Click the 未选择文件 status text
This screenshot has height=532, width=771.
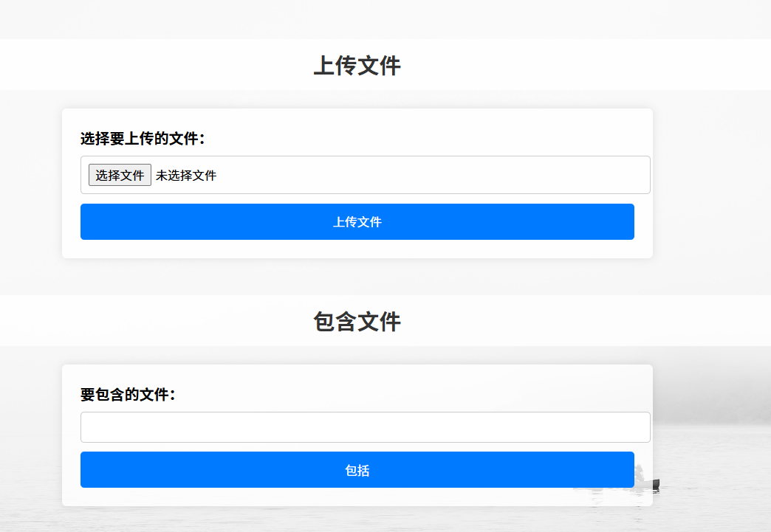click(x=186, y=176)
